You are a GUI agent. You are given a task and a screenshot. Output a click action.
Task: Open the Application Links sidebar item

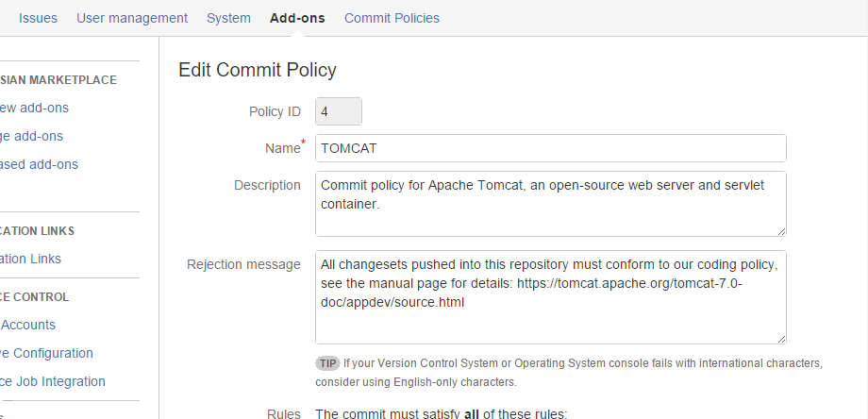point(31,259)
